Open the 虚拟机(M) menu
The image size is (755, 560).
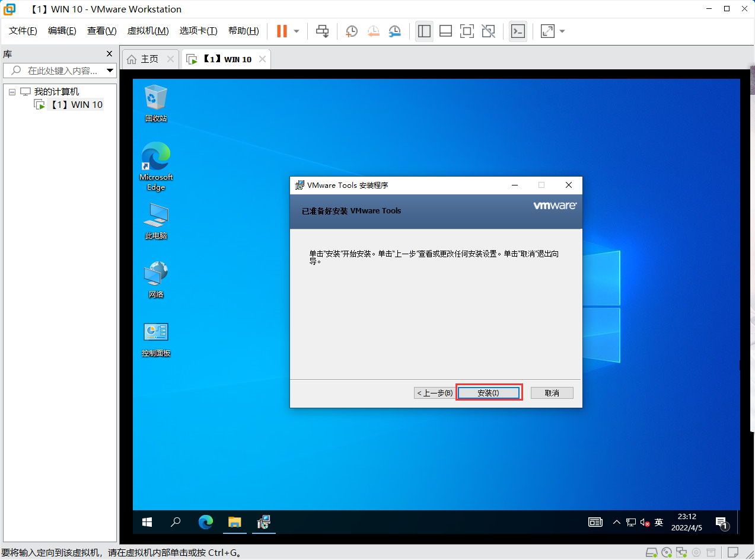pos(148,31)
